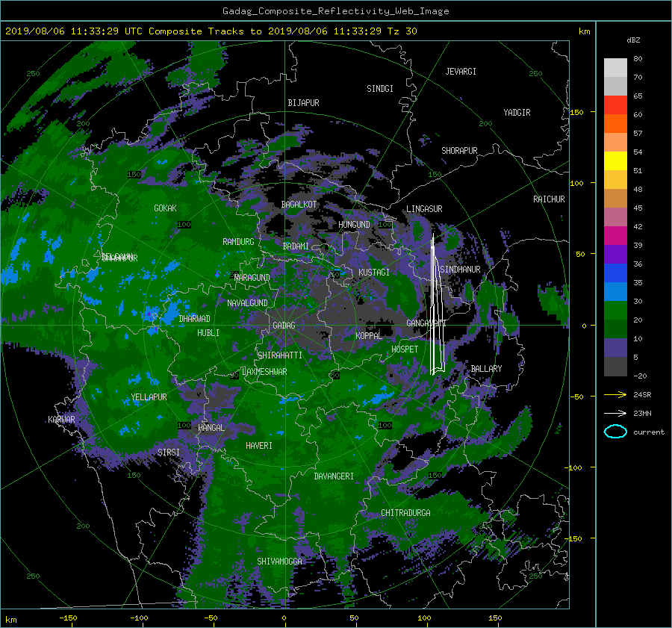The height and width of the screenshot is (628, 672).
Task: Click the SHORAPUR city label
Action: (x=459, y=151)
